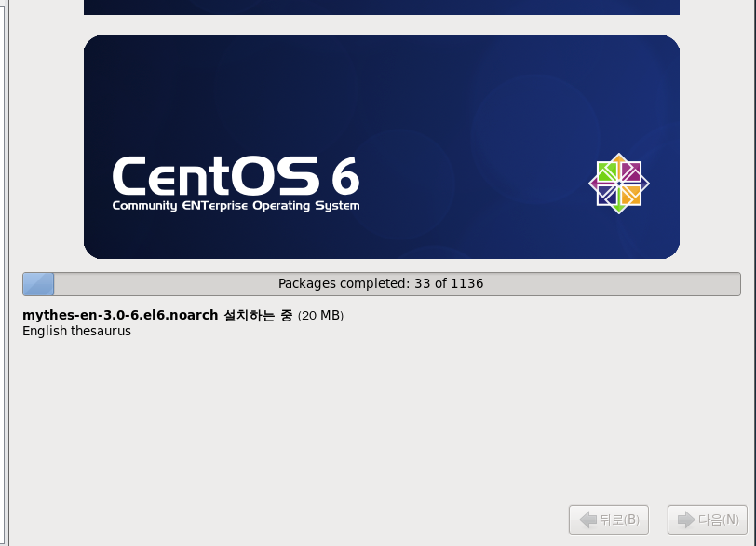756x546 pixels.
Task: Click the 'English thesaurus' description text
Action: pos(76,331)
